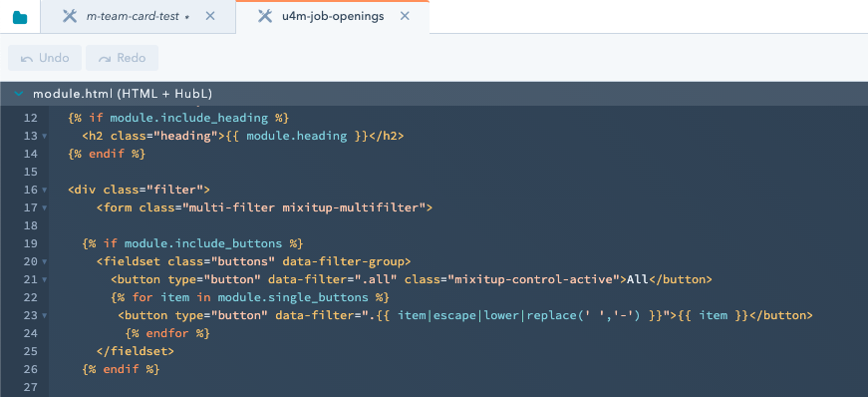Click '{% endif %}' on line 14
This screenshot has width=868, height=397.
[x=107, y=154]
